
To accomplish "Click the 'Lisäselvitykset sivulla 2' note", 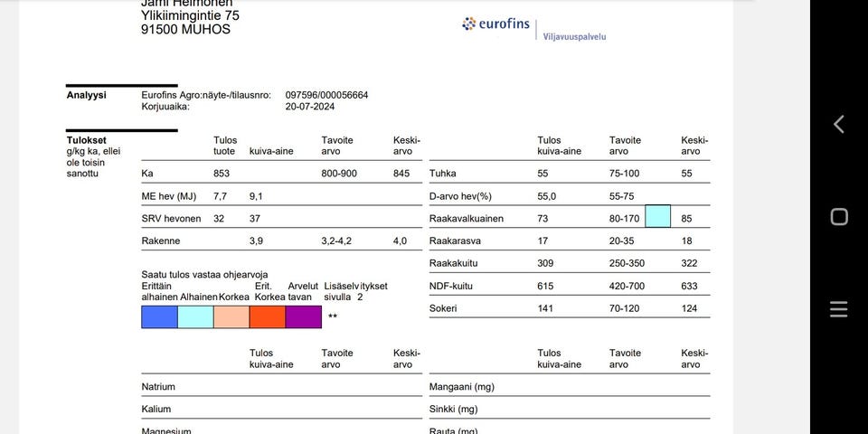I will [355, 292].
